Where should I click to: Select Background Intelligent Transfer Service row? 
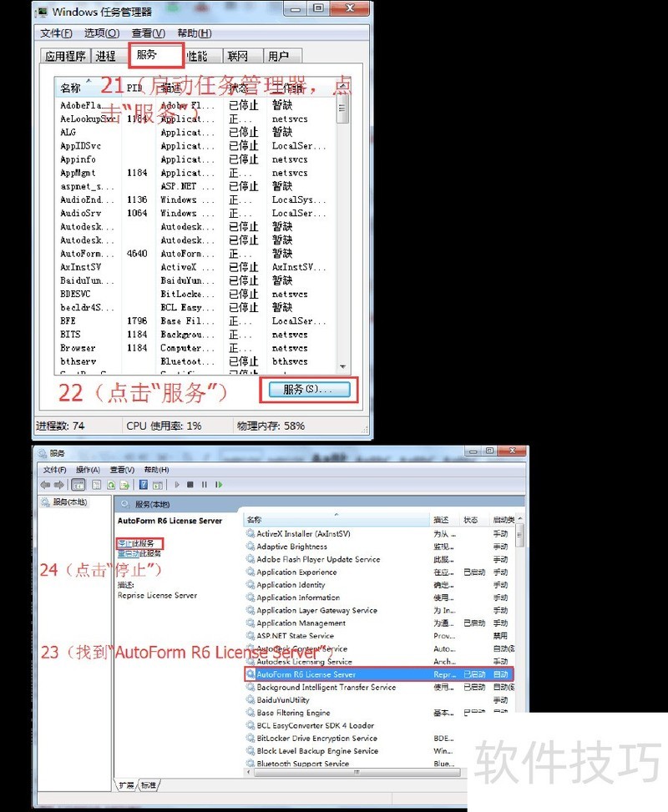point(379,687)
